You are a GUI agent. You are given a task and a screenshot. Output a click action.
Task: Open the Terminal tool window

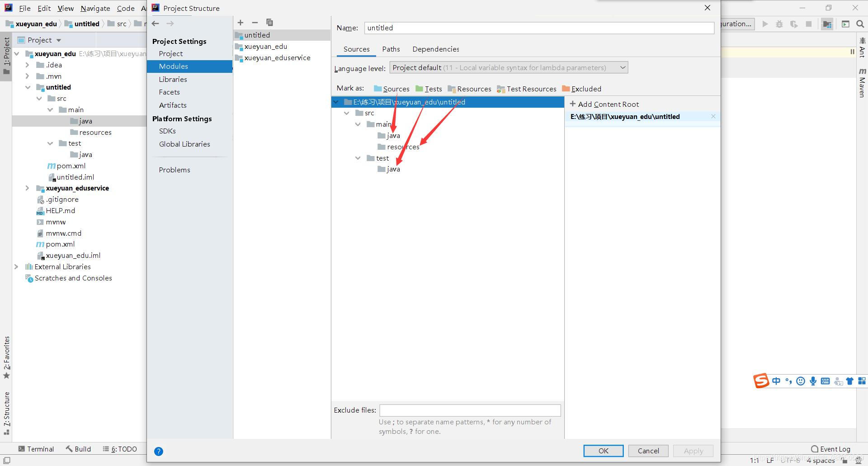tap(36, 449)
